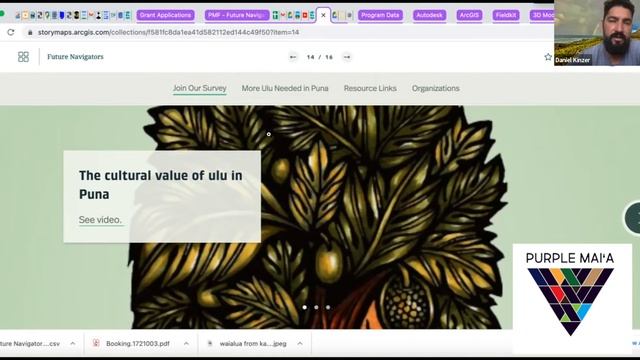Image resolution: width=640 pixels, height=360 pixels.
Task: Click the dark green round button at right edge
Action: (633, 218)
